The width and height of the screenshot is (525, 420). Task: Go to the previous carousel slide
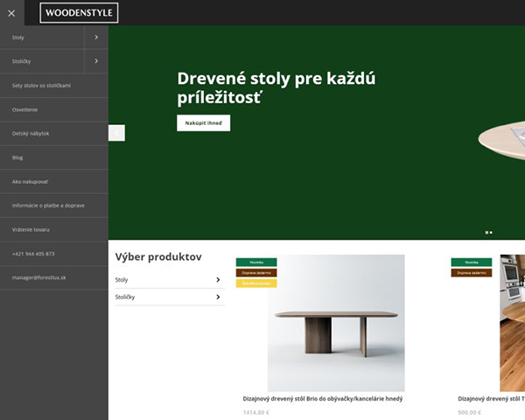coord(116,133)
